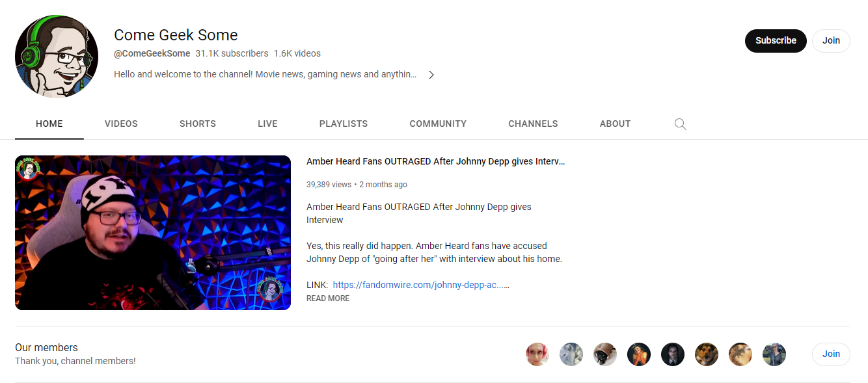
Task: Open the vintage pin-up member avatar
Action: (x=639, y=354)
